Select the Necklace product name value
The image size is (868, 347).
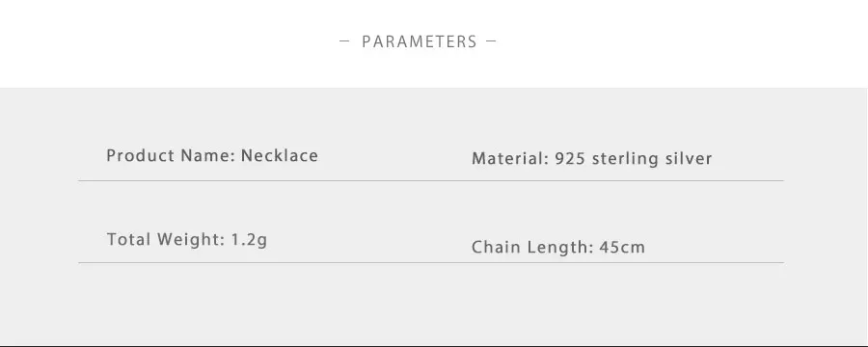(280, 155)
